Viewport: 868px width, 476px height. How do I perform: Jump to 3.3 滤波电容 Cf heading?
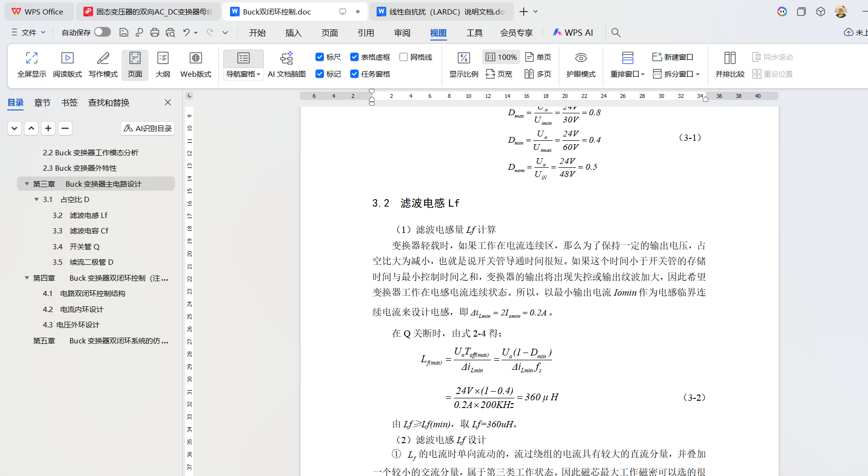pyautogui.click(x=81, y=231)
